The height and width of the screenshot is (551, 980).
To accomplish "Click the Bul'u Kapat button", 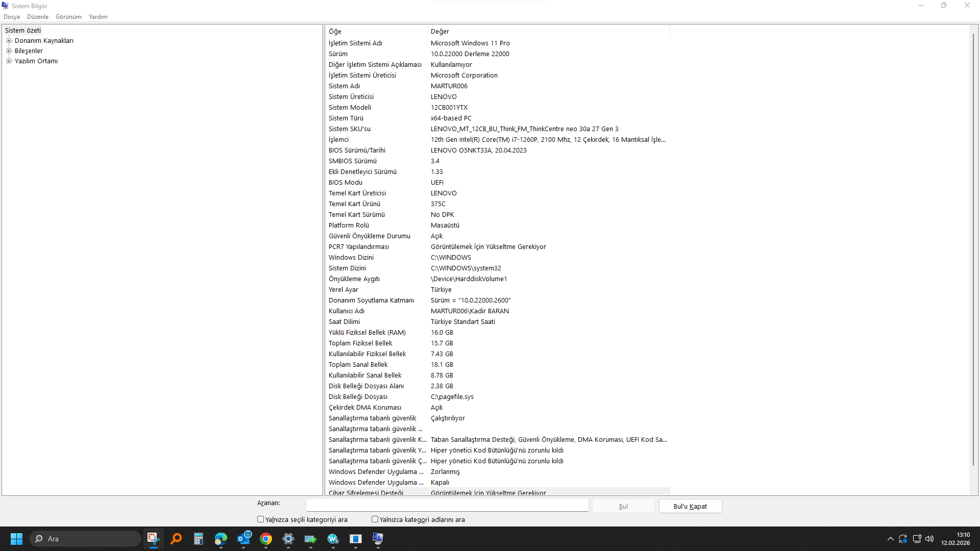I will point(690,506).
